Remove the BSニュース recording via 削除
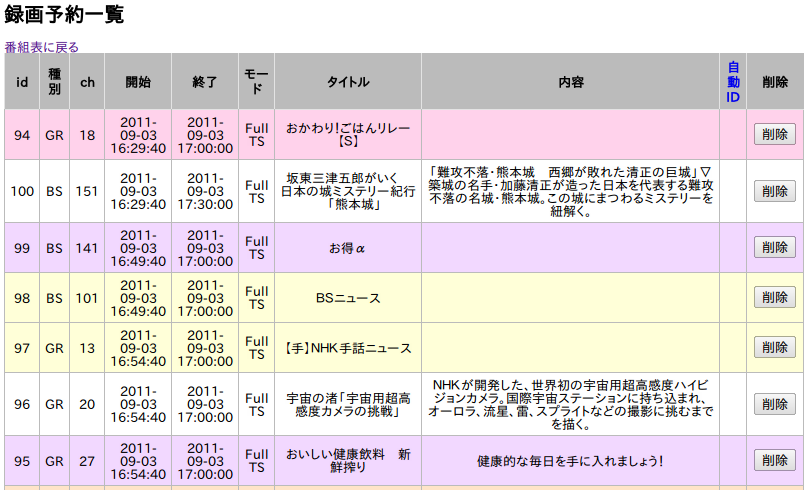This screenshot has width=808, height=490. [x=774, y=297]
